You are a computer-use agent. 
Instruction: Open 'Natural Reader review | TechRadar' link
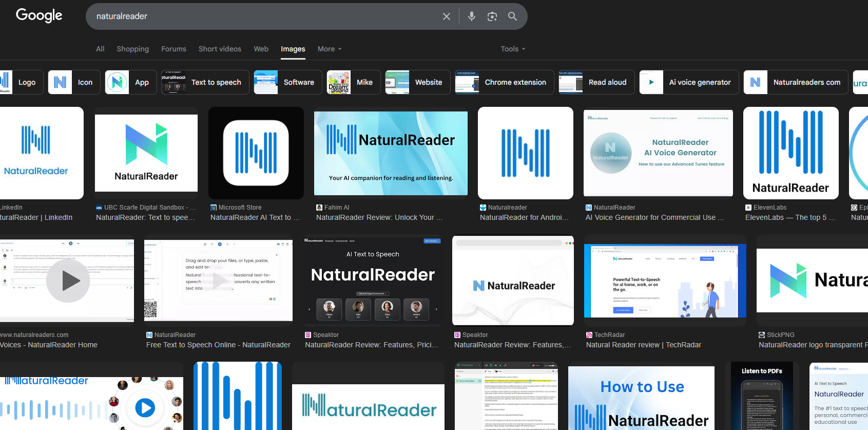click(x=644, y=345)
